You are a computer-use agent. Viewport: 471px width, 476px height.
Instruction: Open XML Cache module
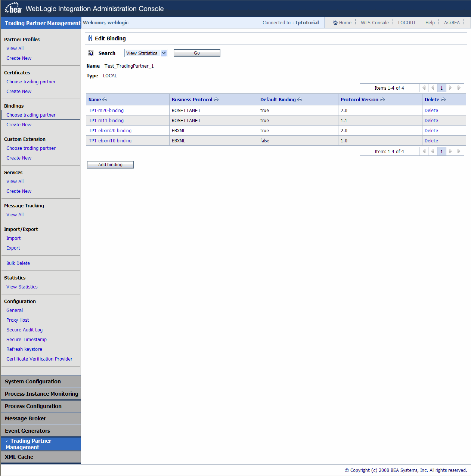[x=41, y=457]
